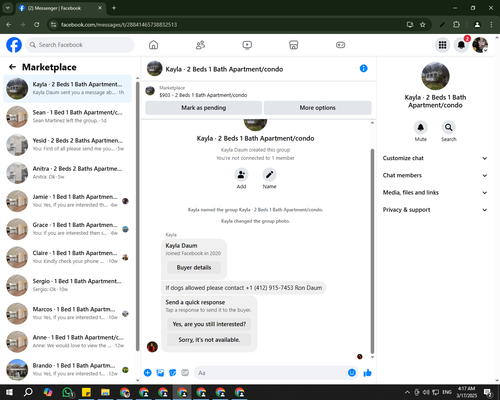
Task: Click the Name pencil edit icon
Action: 269,175
